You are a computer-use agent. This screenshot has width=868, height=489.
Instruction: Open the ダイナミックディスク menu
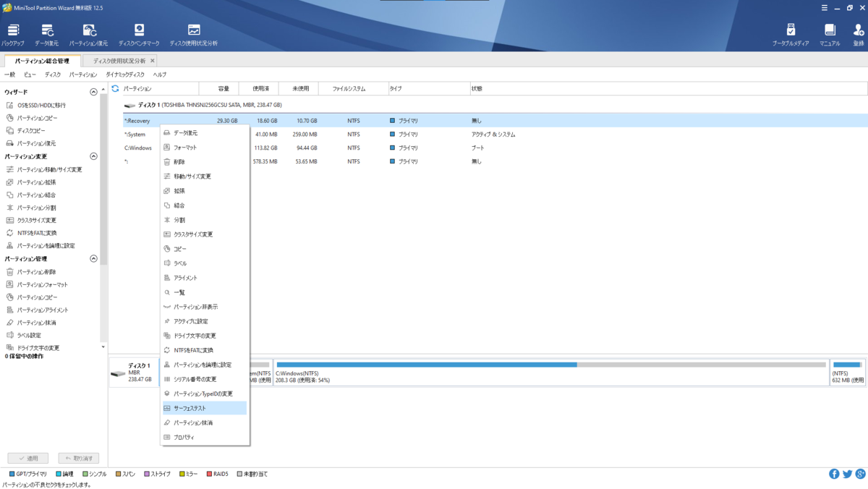pos(125,75)
